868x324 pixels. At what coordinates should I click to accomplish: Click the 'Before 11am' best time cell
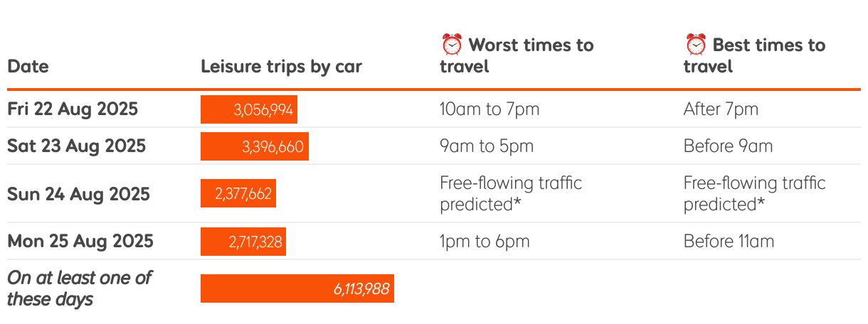pyautogui.click(x=729, y=242)
